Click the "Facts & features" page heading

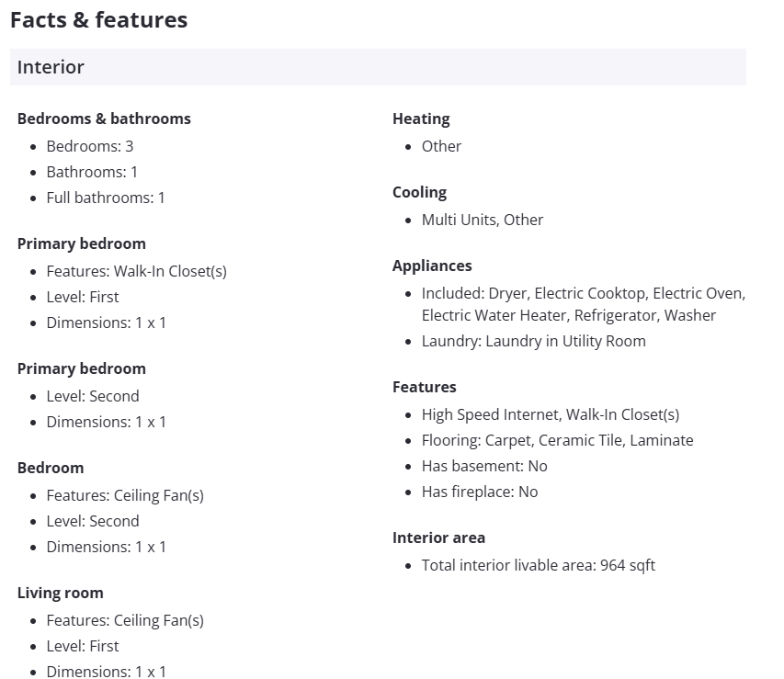pos(98,19)
